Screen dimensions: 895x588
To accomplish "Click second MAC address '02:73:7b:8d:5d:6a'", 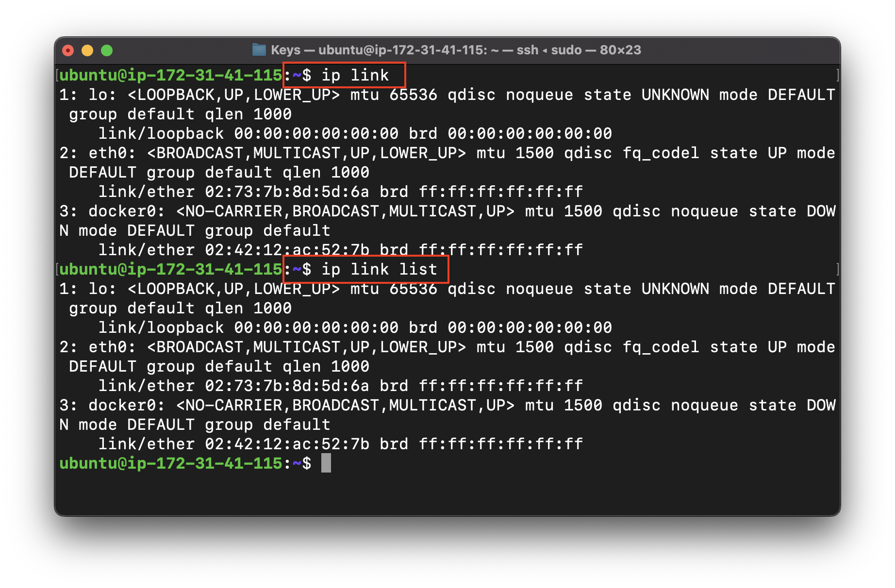I will tap(287, 386).
